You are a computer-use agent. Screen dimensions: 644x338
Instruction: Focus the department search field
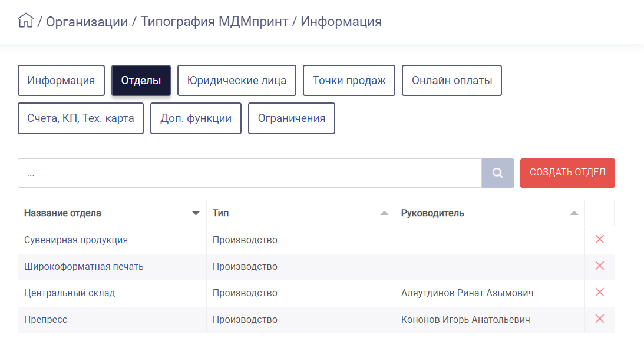point(250,173)
